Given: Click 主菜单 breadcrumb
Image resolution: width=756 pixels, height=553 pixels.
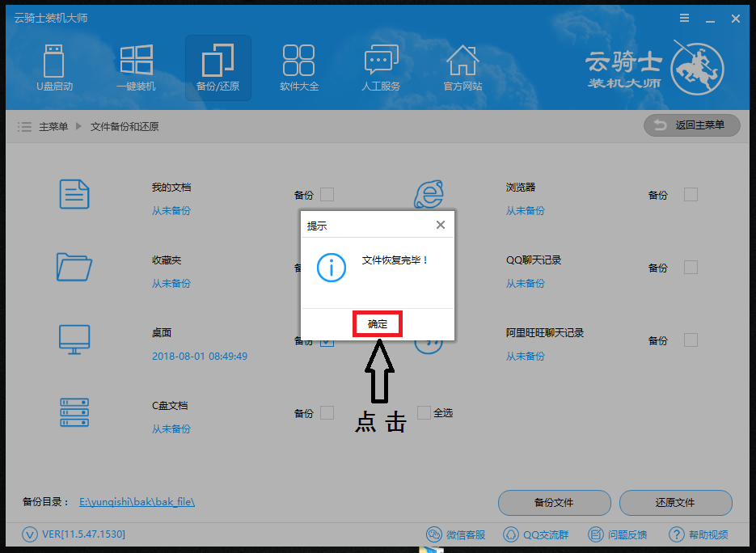Looking at the screenshot, I should click(x=53, y=127).
